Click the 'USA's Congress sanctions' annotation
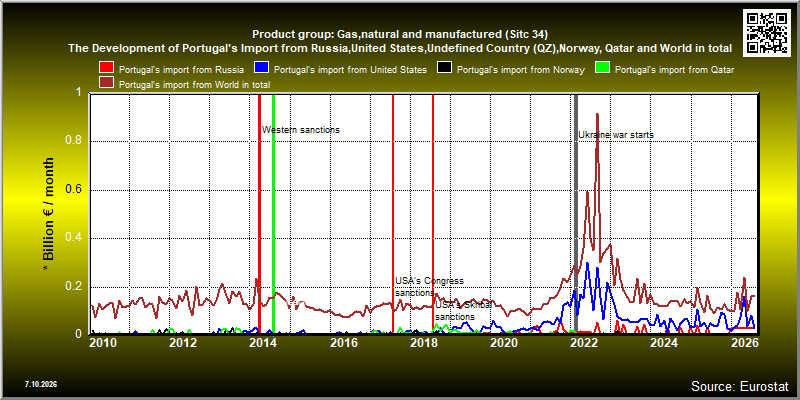 [x=430, y=287]
